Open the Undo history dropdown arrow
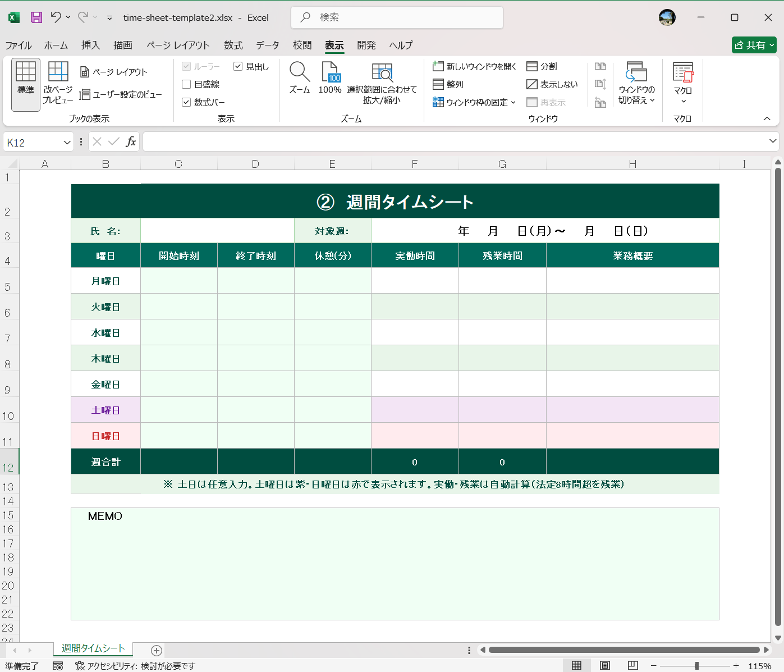Viewport: 784px width, 672px height. point(68,17)
